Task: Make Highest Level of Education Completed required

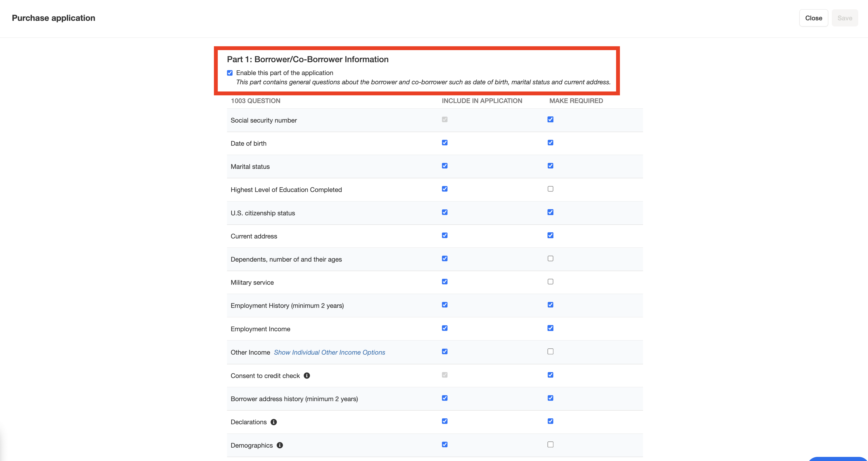Action: pyautogui.click(x=550, y=189)
